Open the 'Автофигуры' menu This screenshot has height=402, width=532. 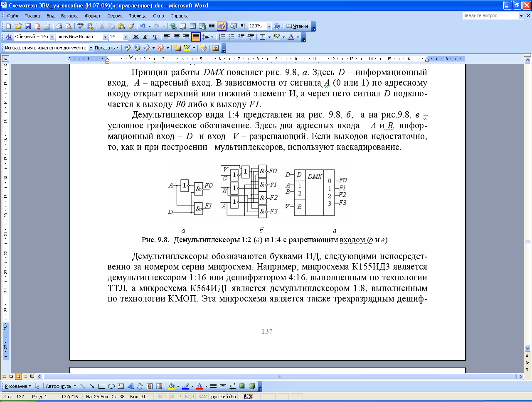[x=61, y=386]
